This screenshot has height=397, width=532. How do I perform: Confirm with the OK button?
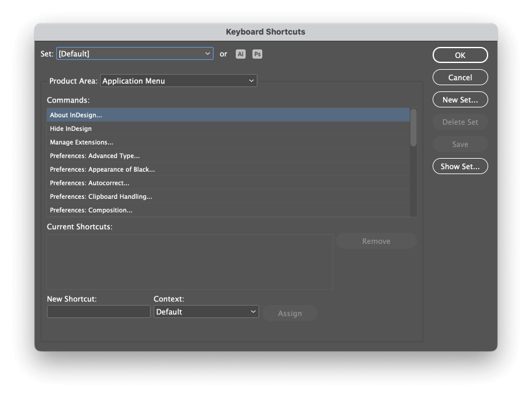tap(460, 55)
